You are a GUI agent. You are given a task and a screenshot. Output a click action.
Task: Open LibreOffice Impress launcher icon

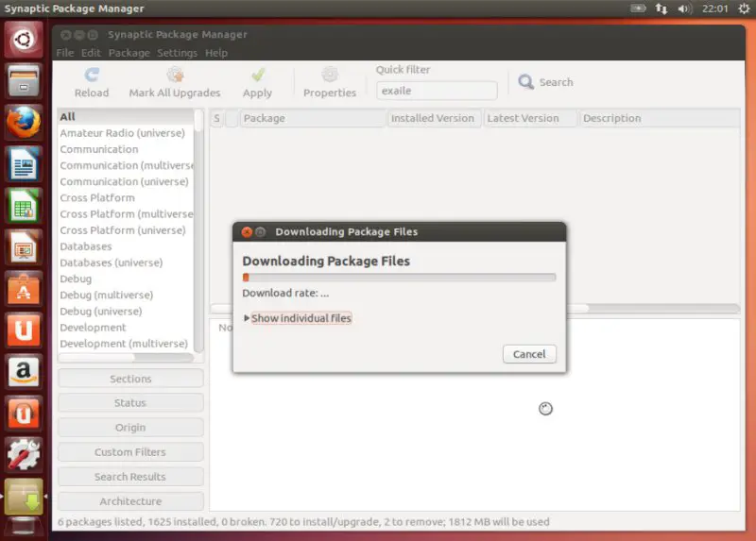click(23, 247)
